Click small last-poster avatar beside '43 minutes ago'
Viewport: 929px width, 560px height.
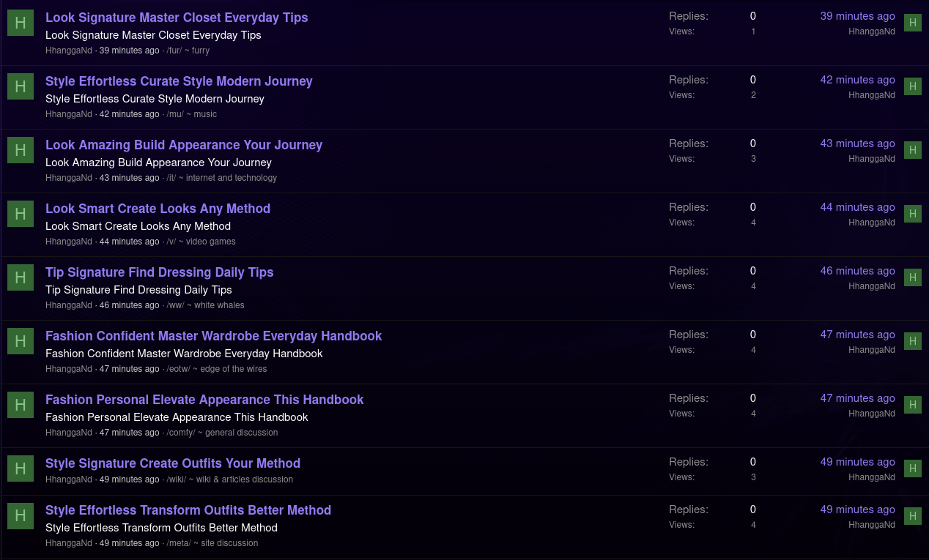913,150
